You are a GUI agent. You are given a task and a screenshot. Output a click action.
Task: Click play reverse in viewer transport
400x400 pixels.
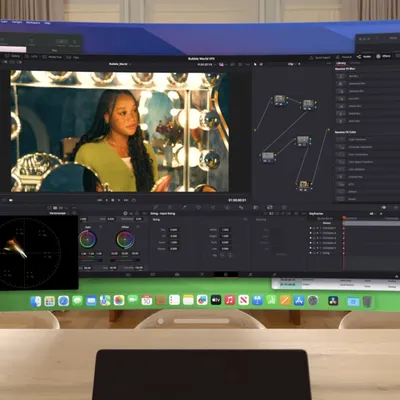click(x=106, y=200)
